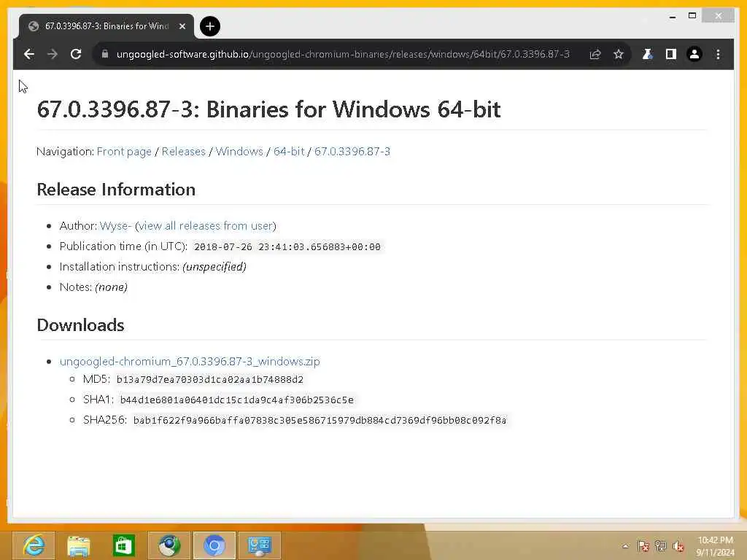Open author Wyse- link
Image resolution: width=747 pixels, height=560 pixels.
(x=115, y=226)
